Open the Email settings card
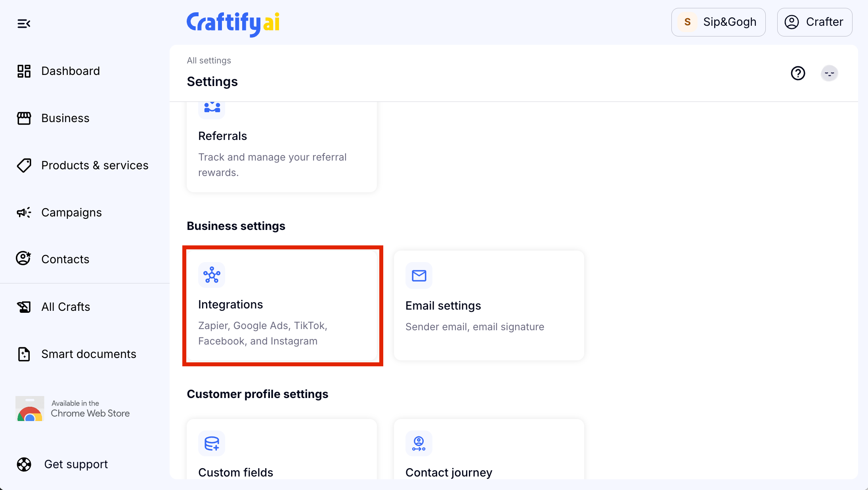Viewport: 868px width, 490px height. (489, 305)
